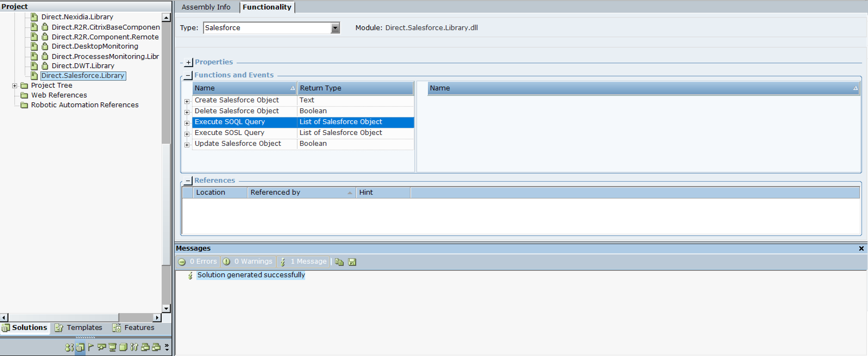Select Robotic Automation References folder label
The height and width of the screenshot is (356, 868).
(84, 105)
